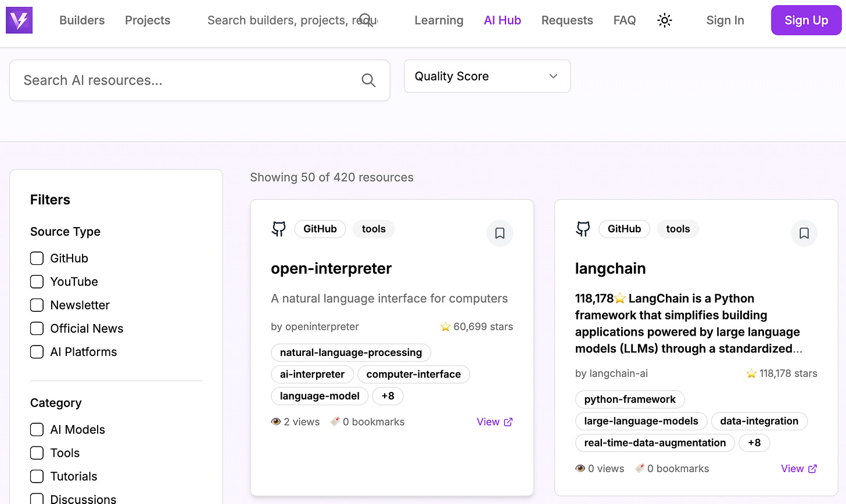Open the Quality Score sort dropdown
Screen dimensions: 846x504
[x=487, y=76]
